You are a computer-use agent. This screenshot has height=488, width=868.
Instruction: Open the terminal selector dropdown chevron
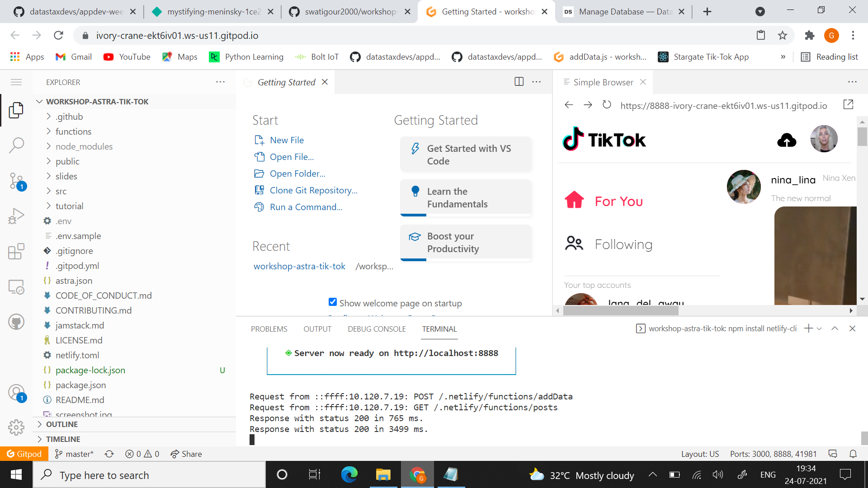click(820, 328)
